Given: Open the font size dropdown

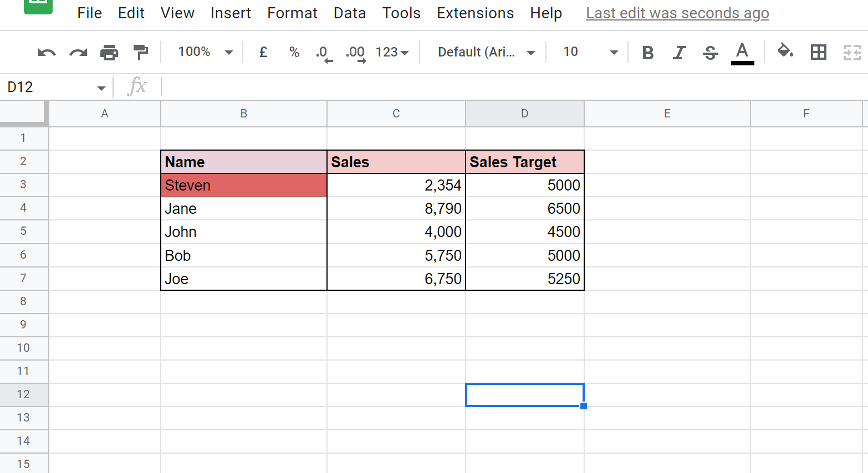Looking at the screenshot, I should point(588,52).
